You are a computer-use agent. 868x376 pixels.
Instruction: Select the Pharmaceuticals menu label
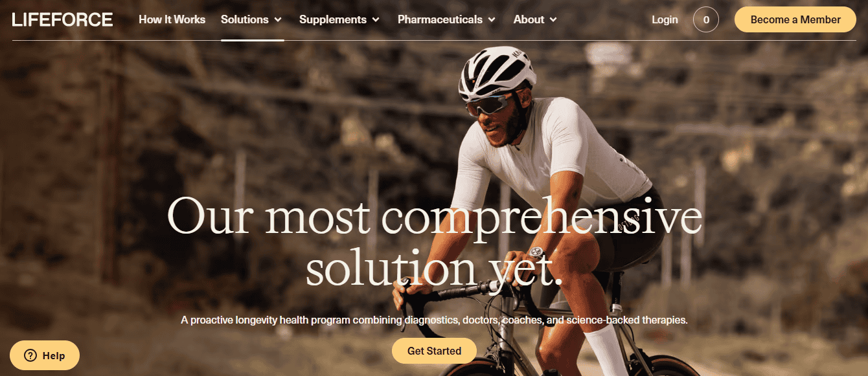pos(440,19)
